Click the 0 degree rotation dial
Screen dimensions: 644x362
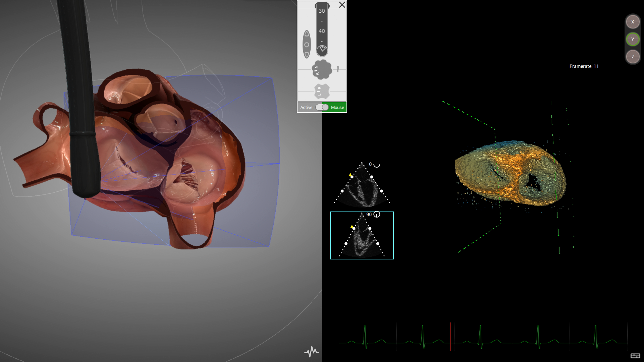pos(377,165)
